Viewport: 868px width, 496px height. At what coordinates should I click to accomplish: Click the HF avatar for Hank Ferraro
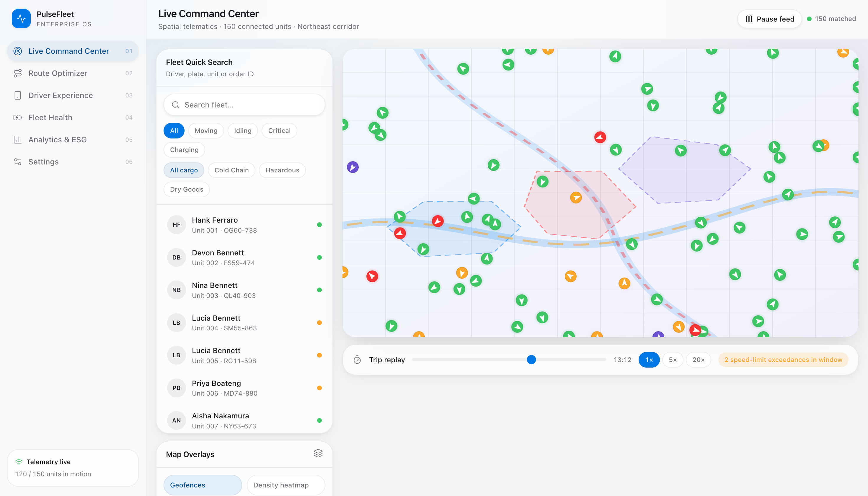coord(177,225)
